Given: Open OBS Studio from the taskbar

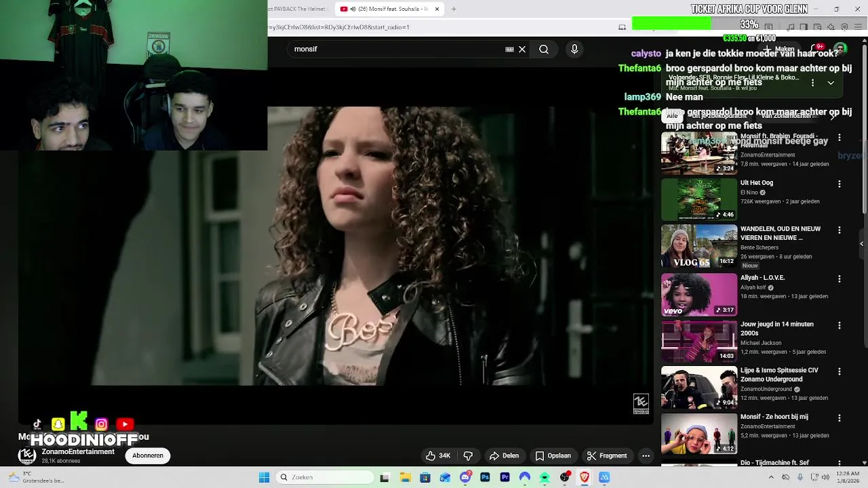Looking at the screenshot, I should pos(564,477).
